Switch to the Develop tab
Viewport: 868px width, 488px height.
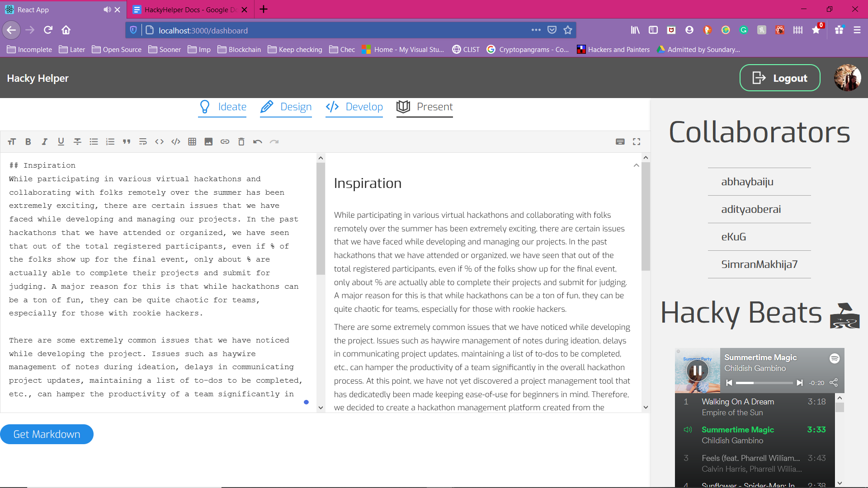coord(354,107)
